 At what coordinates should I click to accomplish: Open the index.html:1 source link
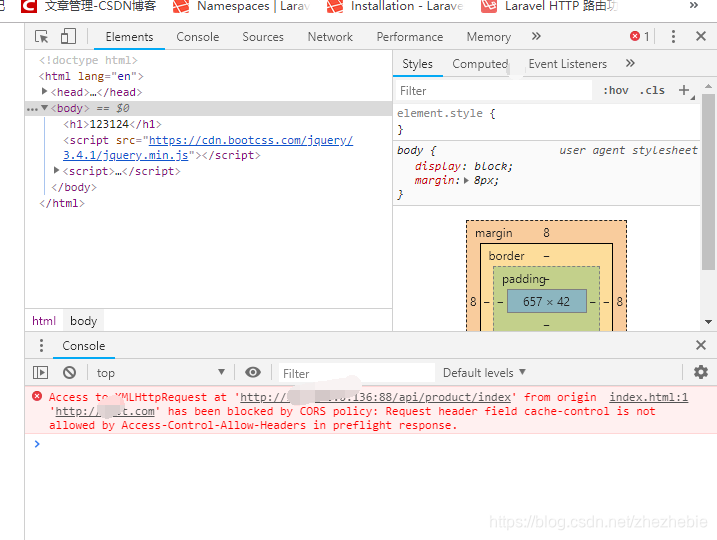648,397
